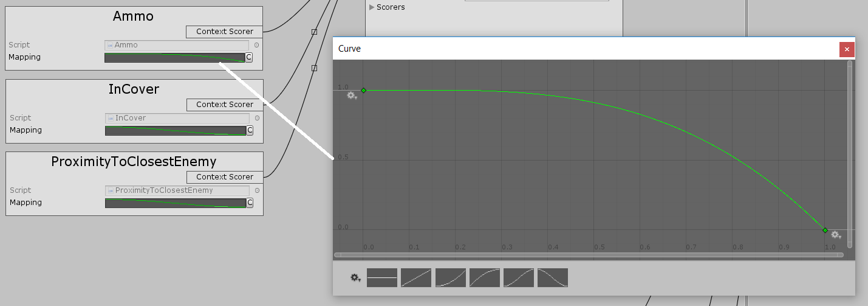Open Context Scorer on the InCover node
The width and height of the screenshot is (868, 306).
[224, 105]
